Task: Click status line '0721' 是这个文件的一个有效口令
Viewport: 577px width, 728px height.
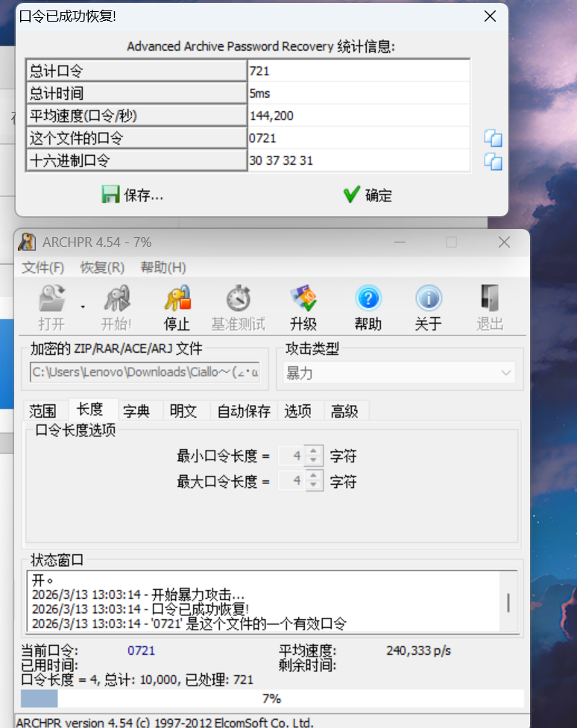Action: 189,624
